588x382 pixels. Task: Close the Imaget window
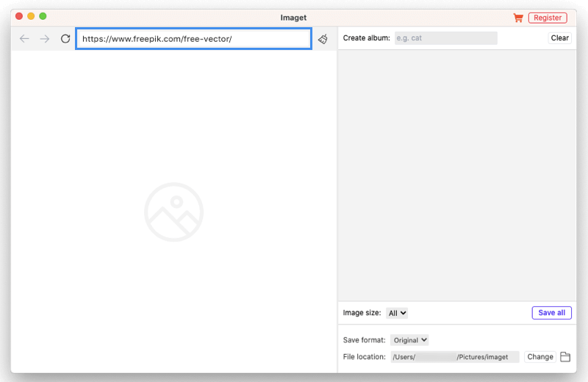click(19, 16)
